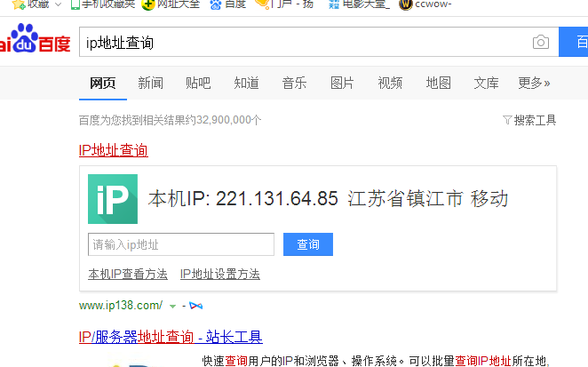Screen dimensions: 588x367
Task: Click the 请输入ip地址 input field
Action: (x=180, y=244)
